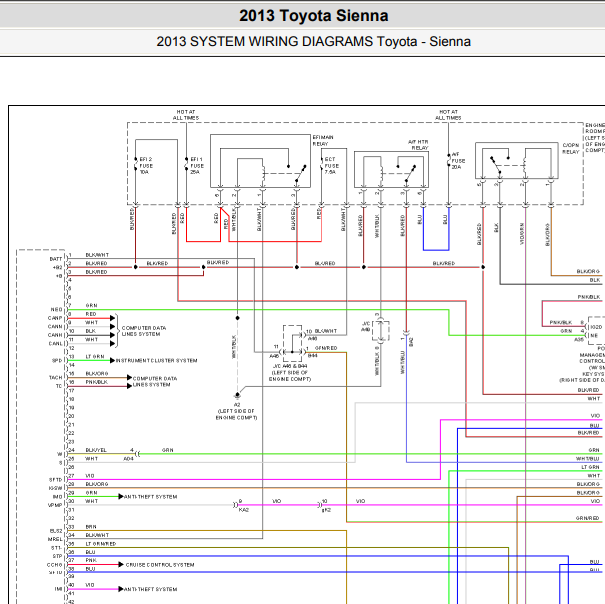Select the "LT GRN" wire label at pin 13
This screenshot has height=604, width=605.
pos(95,357)
